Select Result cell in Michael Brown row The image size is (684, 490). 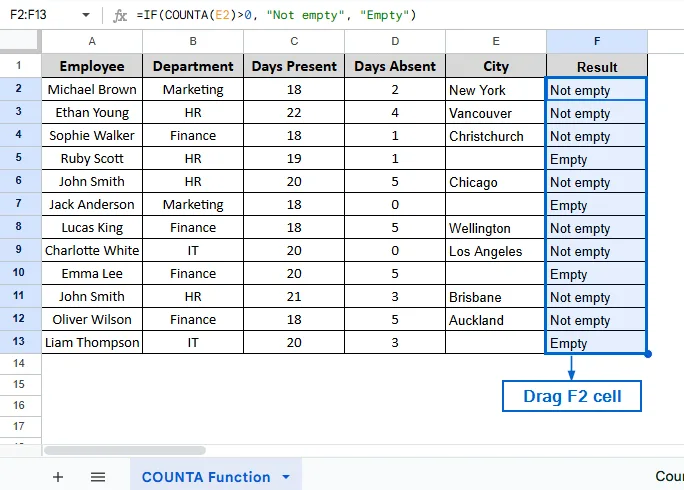pos(596,90)
